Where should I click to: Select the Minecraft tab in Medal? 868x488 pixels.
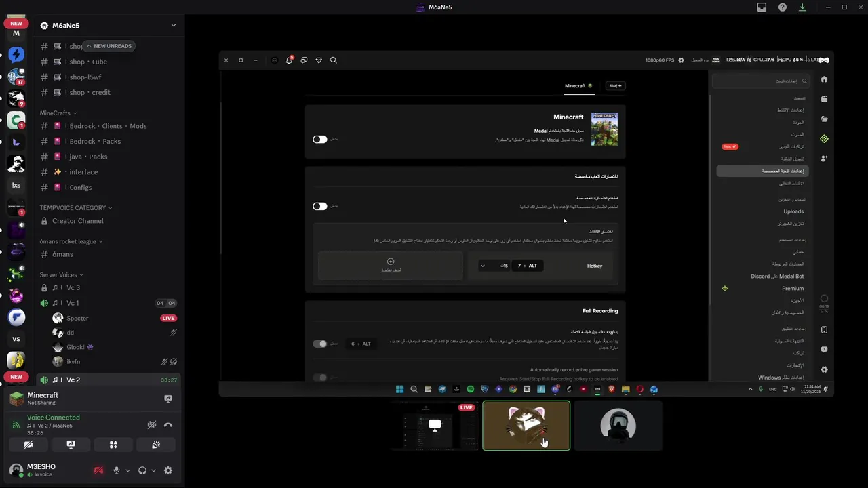[x=578, y=86]
